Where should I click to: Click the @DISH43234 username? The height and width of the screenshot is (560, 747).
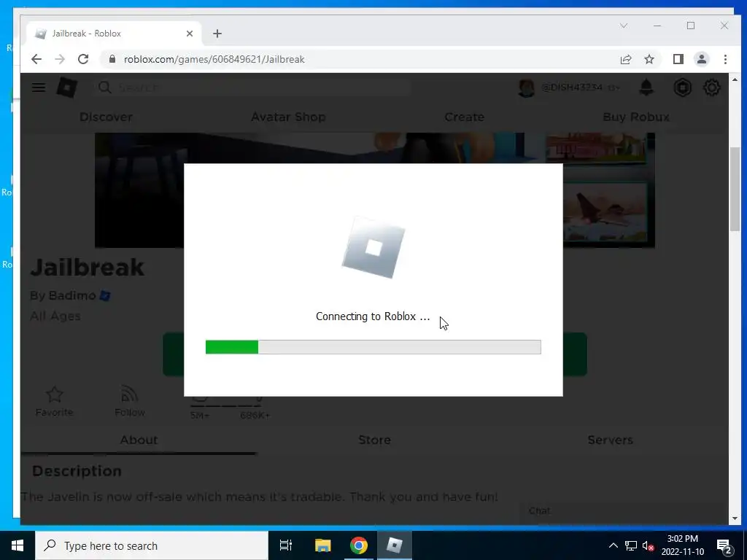[572, 87]
